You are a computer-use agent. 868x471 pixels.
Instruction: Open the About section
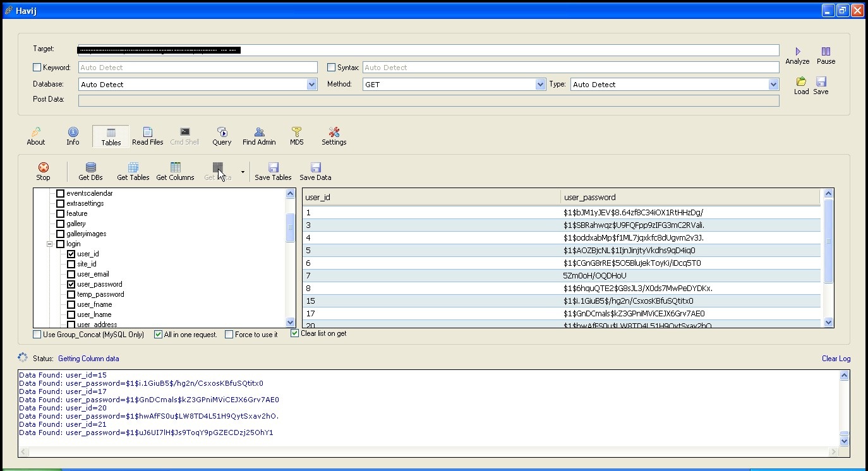(x=36, y=136)
